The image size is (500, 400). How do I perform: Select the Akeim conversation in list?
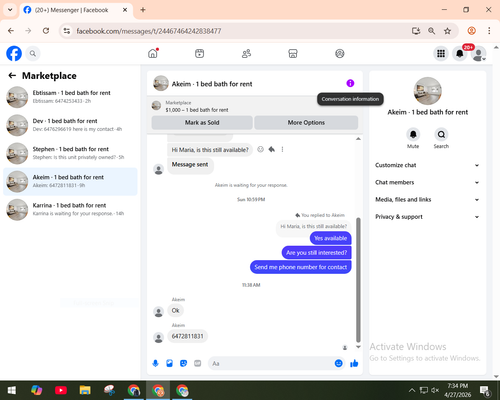pyautogui.click(x=70, y=181)
